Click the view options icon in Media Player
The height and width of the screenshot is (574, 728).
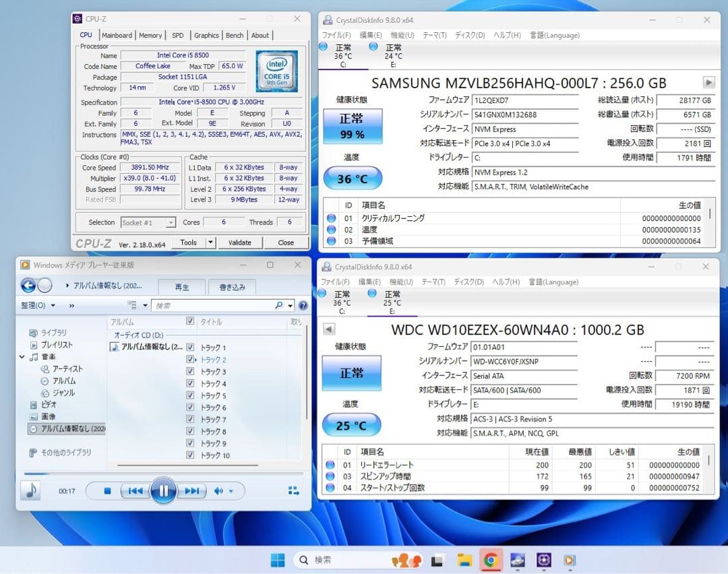tap(132, 305)
